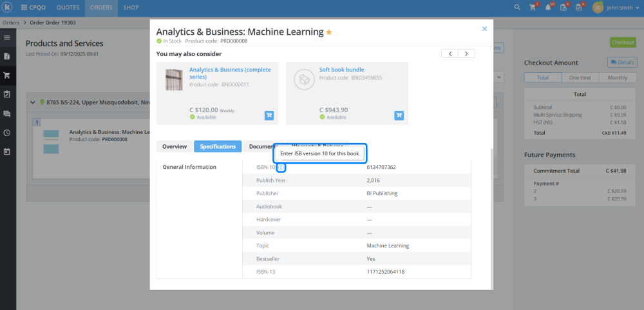The height and width of the screenshot is (310, 644).
Task: Click the green Checkout button
Action: 623,43
